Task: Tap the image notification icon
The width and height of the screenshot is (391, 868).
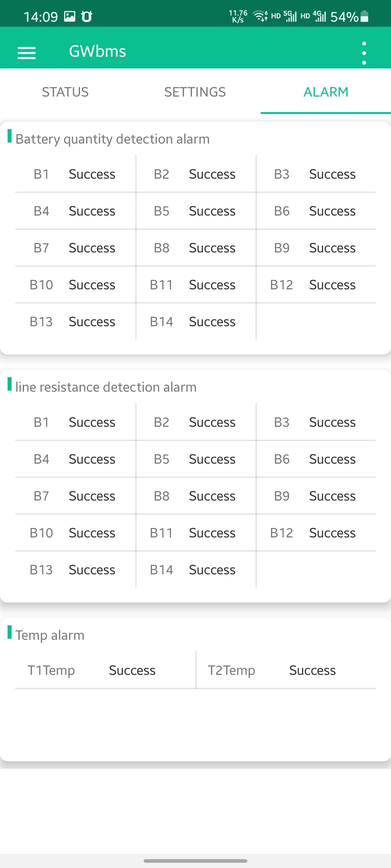Action: [x=70, y=16]
